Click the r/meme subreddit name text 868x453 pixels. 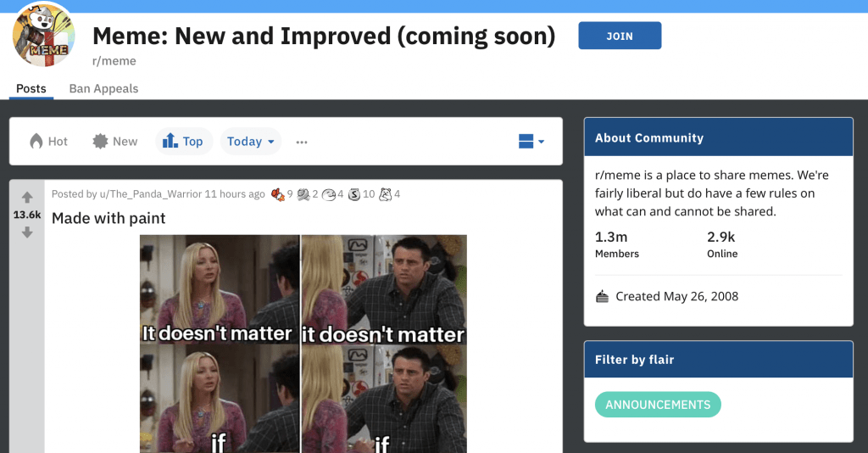(x=114, y=61)
